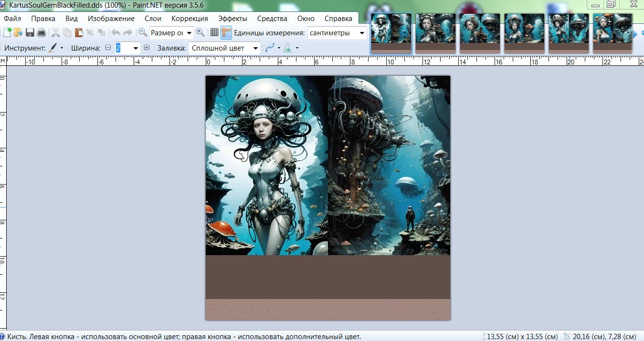Toggle the pixel grid display

[x=214, y=33]
